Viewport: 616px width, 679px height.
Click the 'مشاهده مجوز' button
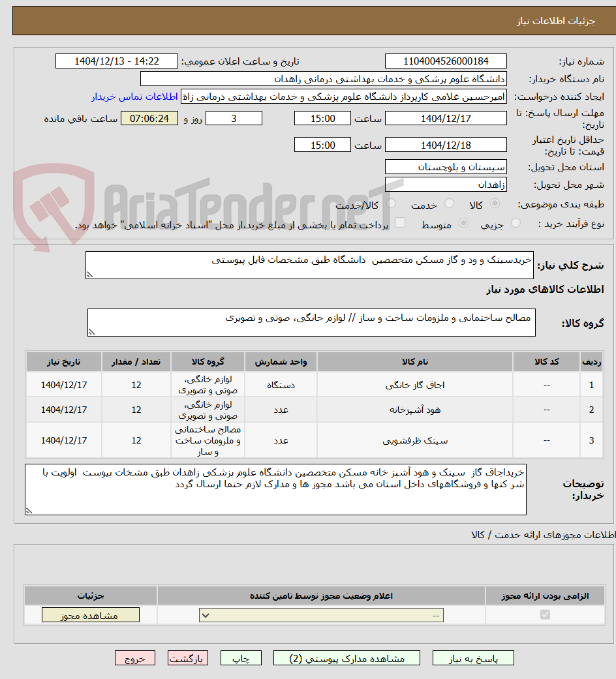click(x=91, y=615)
